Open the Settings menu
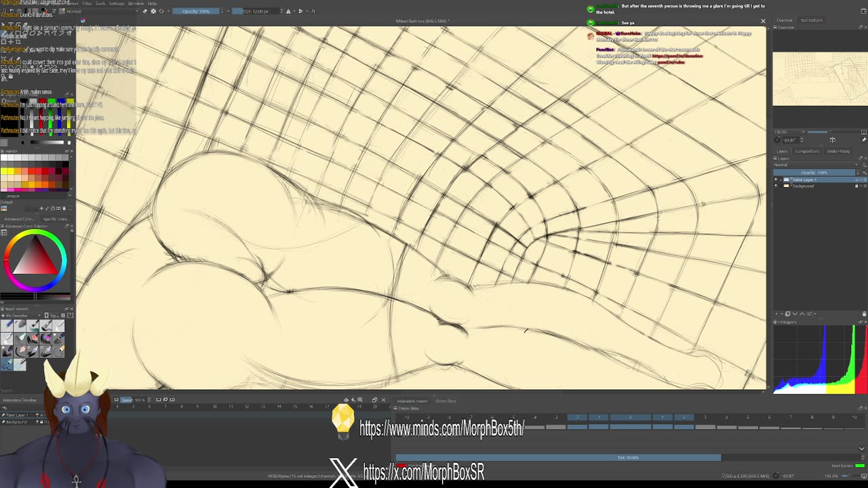This screenshot has height=488, width=868. (117, 3)
